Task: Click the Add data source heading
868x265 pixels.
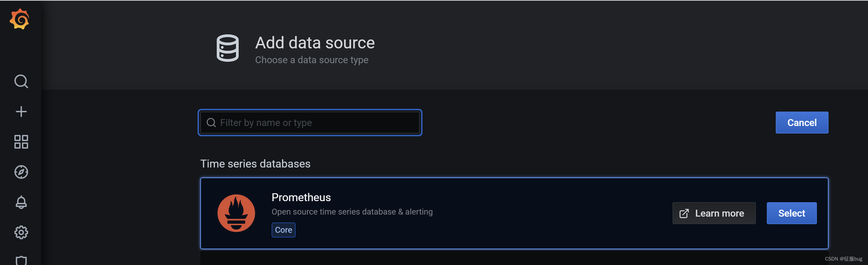Action: [315, 43]
